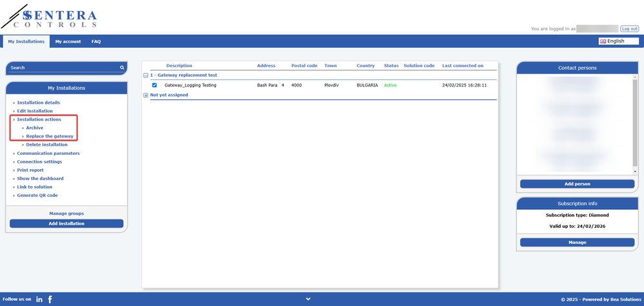Click the Description column header
Viewport: 644px width, 306px height.
click(x=179, y=66)
